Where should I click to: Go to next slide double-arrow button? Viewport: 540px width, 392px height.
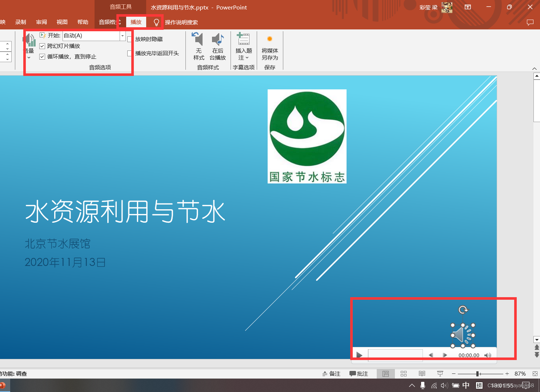(537, 355)
